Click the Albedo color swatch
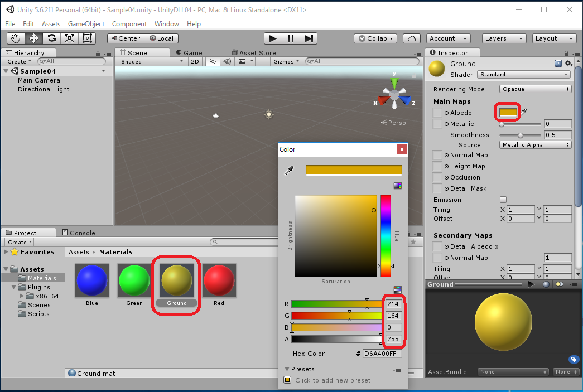The image size is (583, 392). pyautogui.click(x=508, y=113)
